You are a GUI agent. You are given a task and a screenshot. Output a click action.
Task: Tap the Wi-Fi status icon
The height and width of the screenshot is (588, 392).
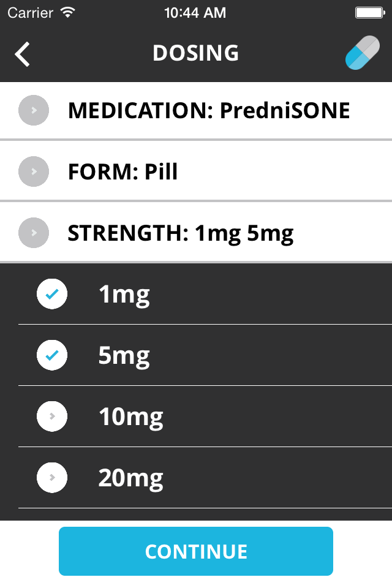[x=68, y=13]
